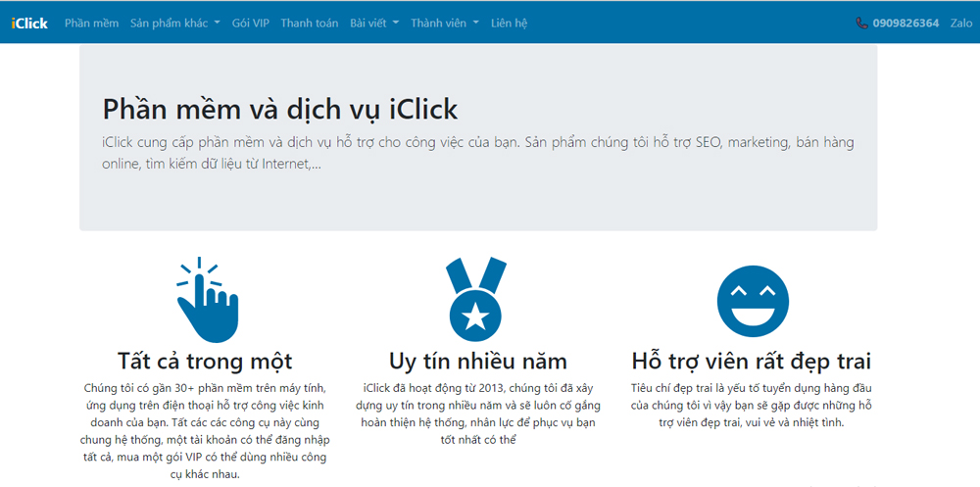980x487 pixels.
Task: Click the laughing smiley face icon
Action: 753,302
